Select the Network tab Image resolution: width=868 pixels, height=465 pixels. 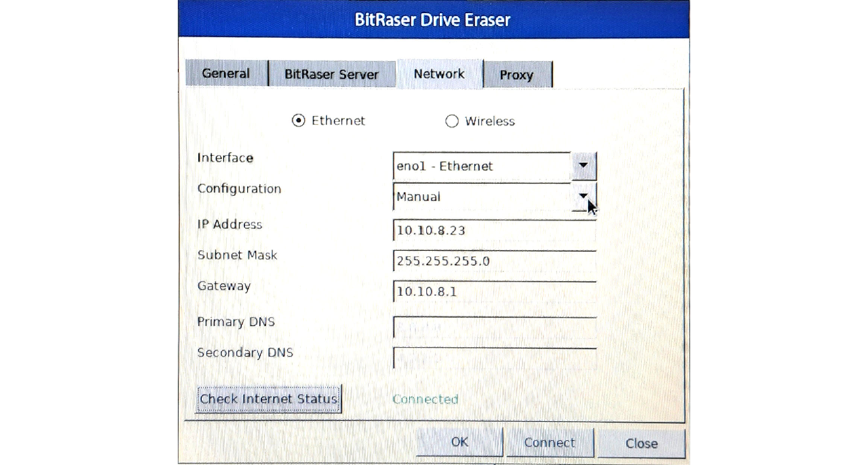439,73
